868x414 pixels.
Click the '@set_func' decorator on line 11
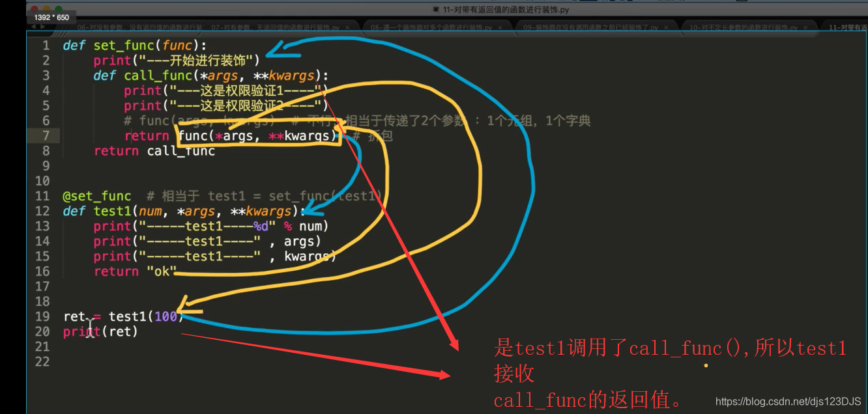coord(97,196)
